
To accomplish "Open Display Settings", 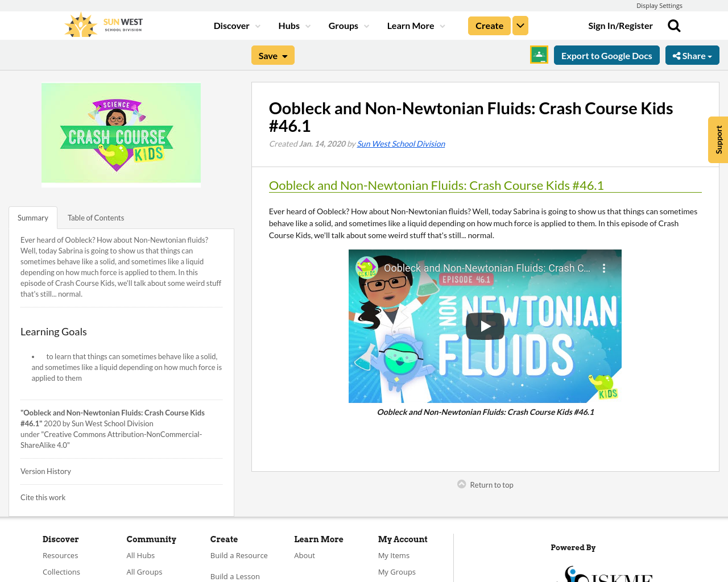I will click(659, 5).
